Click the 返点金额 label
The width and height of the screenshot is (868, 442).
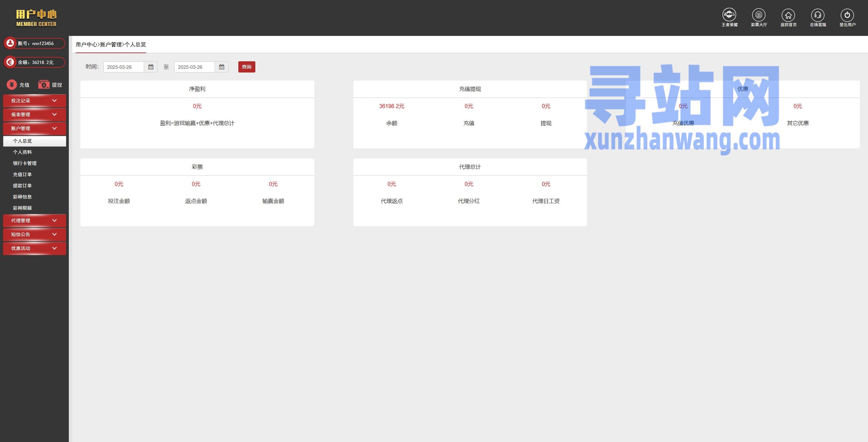(196, 201)
